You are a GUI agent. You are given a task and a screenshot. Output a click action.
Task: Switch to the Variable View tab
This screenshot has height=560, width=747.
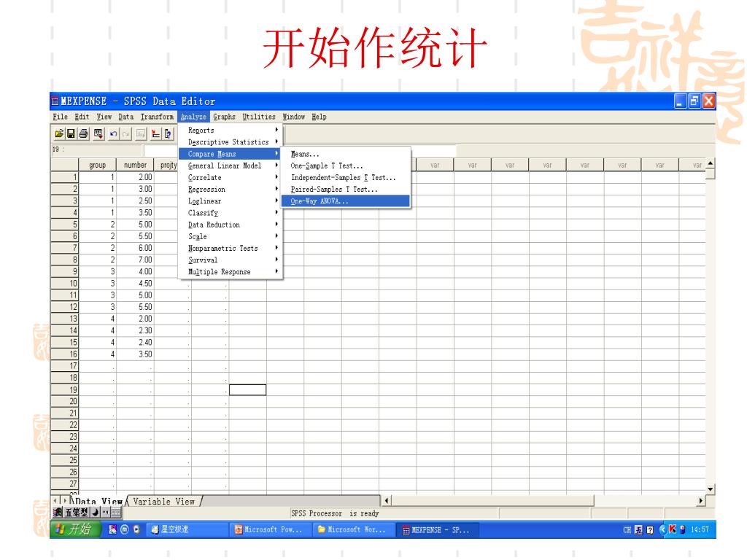(x=164, y=502)
